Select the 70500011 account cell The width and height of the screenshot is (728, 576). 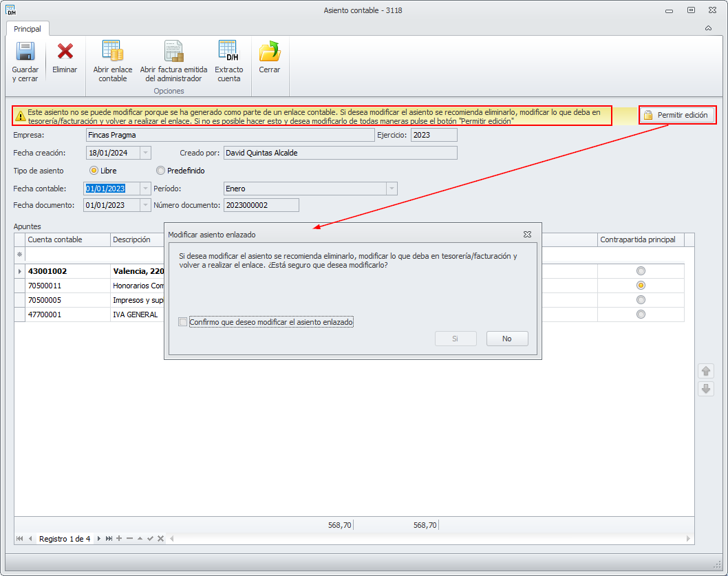[68, 286]
